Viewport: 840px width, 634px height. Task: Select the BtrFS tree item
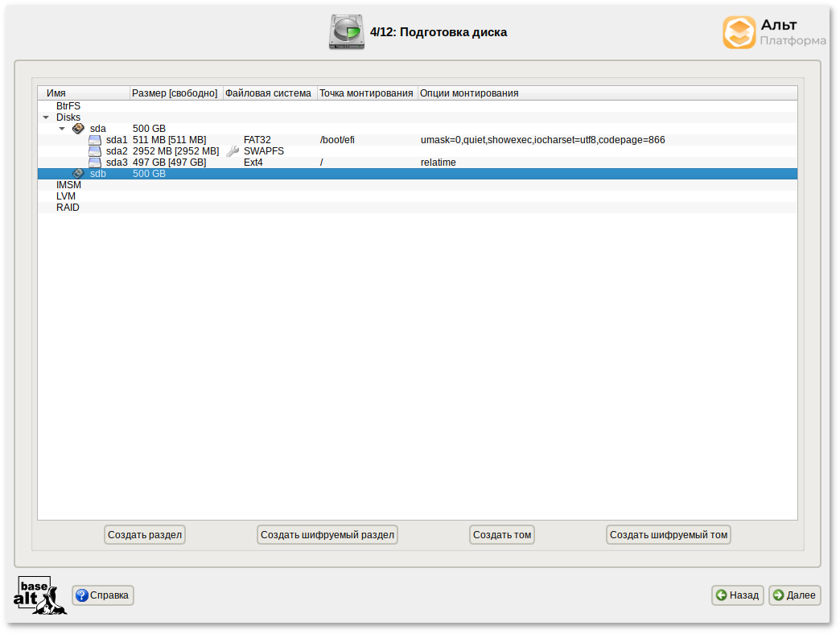[x=68, y=106]
